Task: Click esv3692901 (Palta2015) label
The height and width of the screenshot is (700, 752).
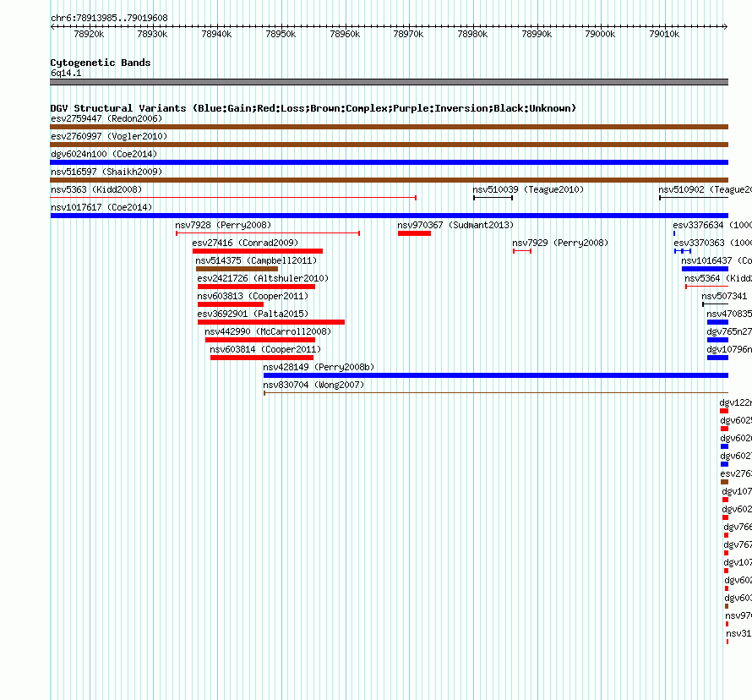Action: click(x=253, y=314)
